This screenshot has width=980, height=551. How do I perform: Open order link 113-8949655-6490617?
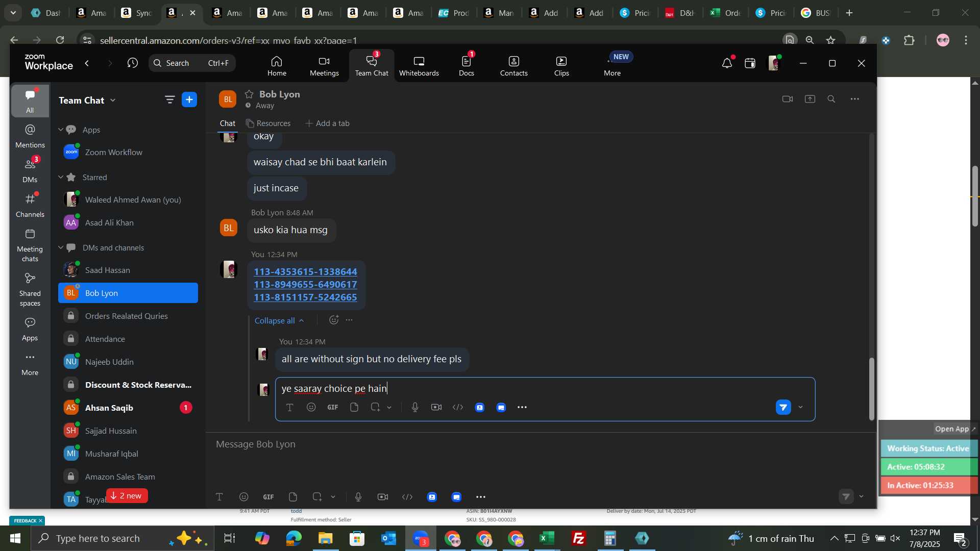tap(305, 285)
